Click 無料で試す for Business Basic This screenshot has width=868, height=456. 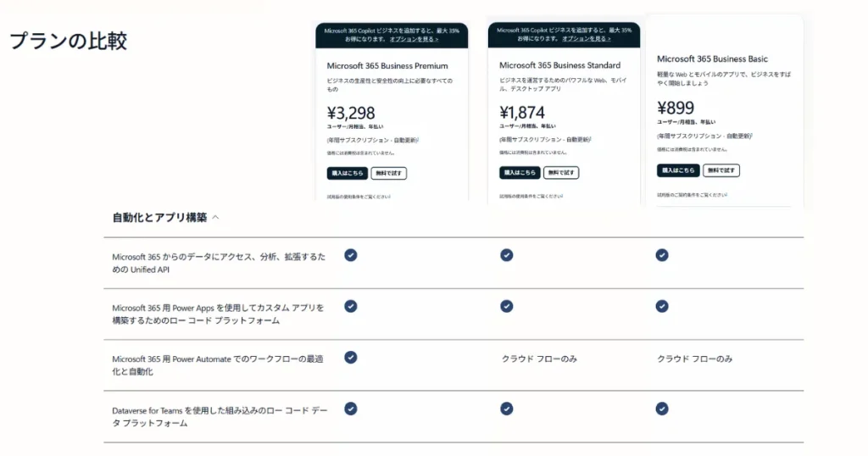(721, 170)
